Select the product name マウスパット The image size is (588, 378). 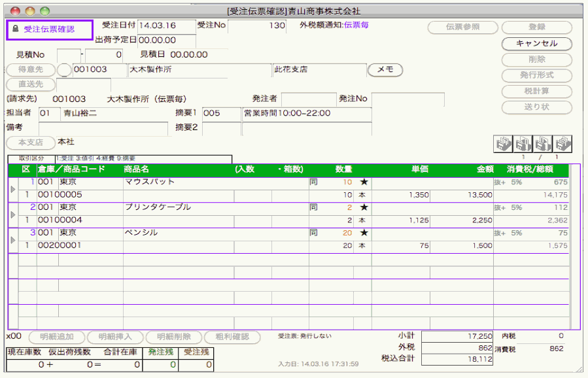pos(150,182)
